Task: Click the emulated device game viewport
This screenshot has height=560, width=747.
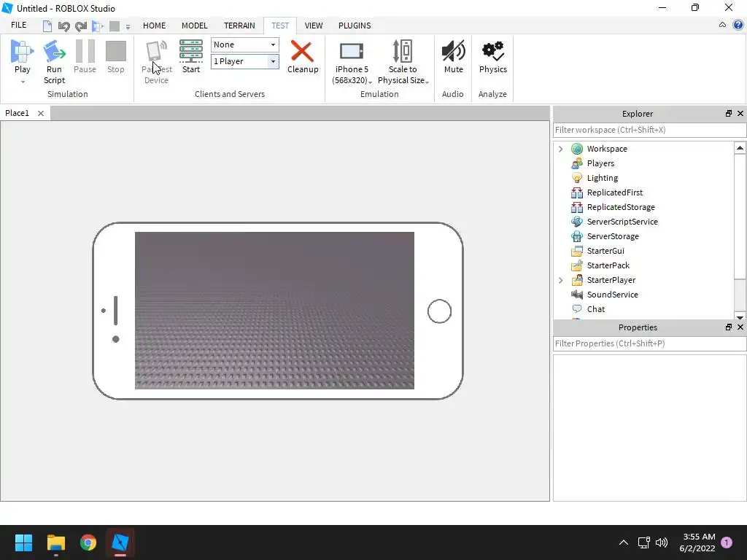Action: 274,311
